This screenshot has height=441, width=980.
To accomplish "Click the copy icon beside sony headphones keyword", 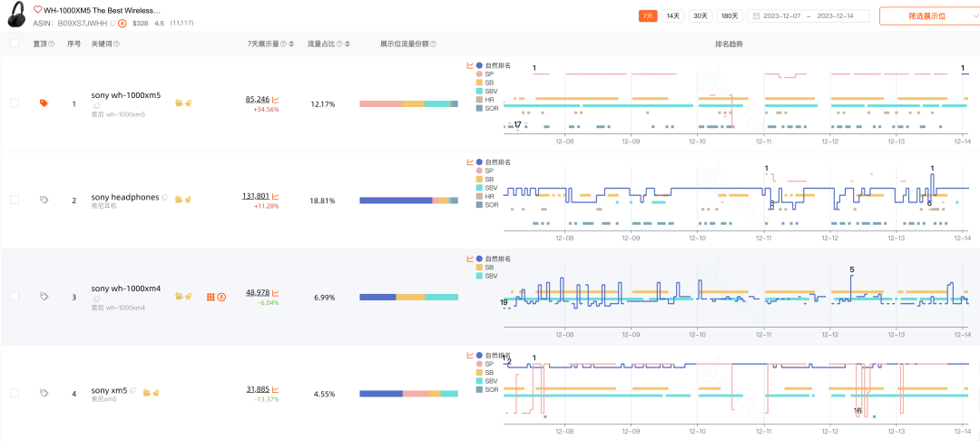I will coord(165,198).
